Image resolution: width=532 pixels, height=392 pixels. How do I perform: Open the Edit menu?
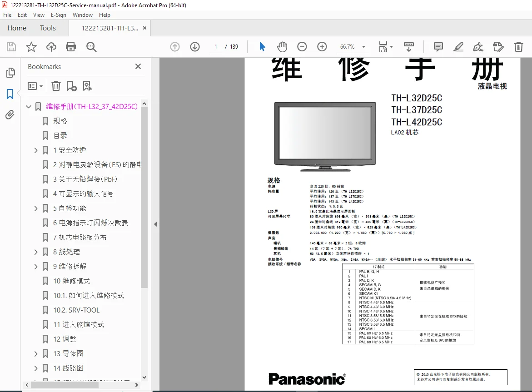click(22, 15)
